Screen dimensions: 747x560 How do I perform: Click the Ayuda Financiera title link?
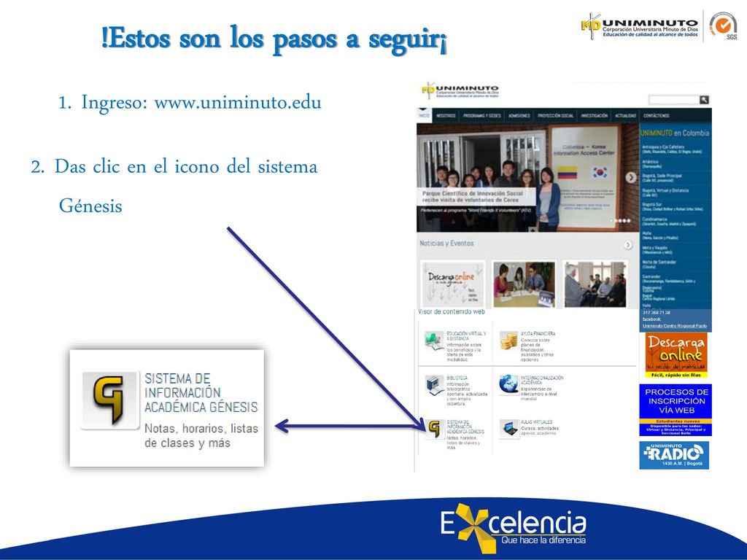click(538, 334)
